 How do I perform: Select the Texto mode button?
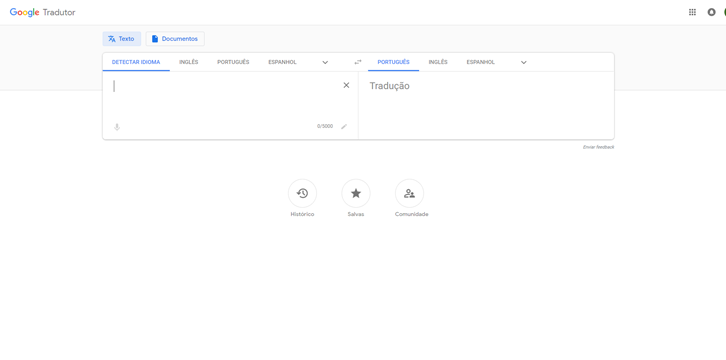(x=122, y=39)
